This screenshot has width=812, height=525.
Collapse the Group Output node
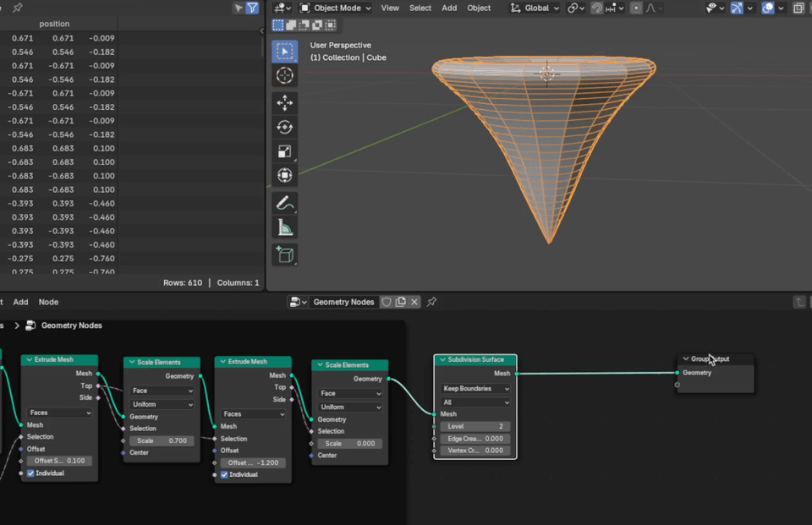pyautogui.click(x=686, y=359)
